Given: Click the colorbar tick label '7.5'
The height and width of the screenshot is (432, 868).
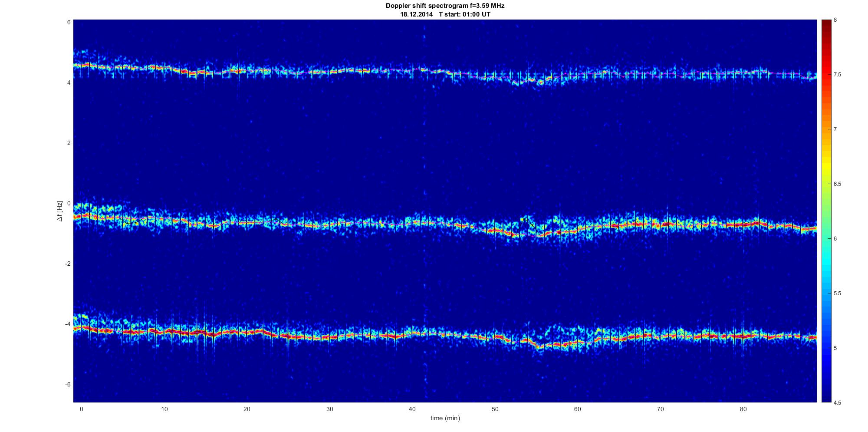Looking at the screenshot, I should point(837,75).
